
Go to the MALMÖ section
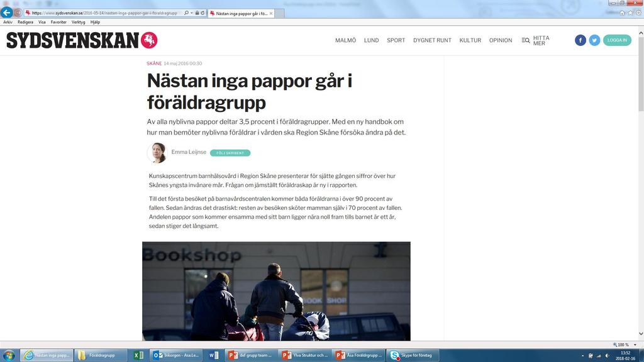coord(345,40)
